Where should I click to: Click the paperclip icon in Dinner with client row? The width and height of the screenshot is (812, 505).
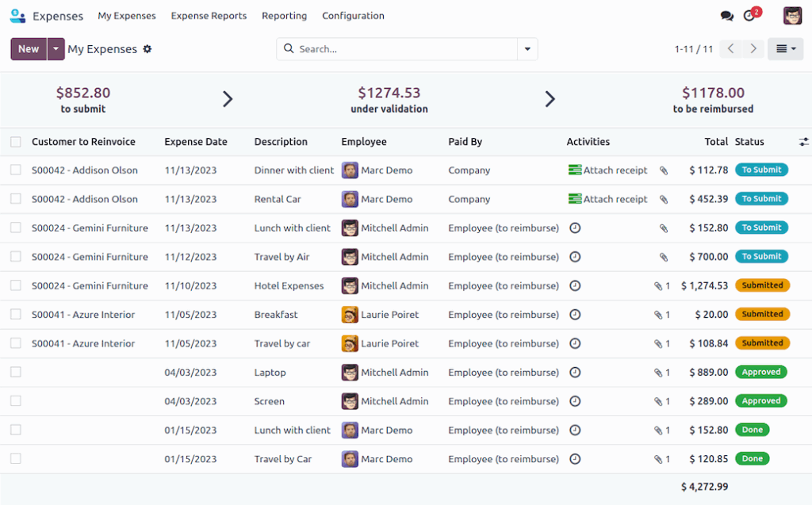[664, 170]
